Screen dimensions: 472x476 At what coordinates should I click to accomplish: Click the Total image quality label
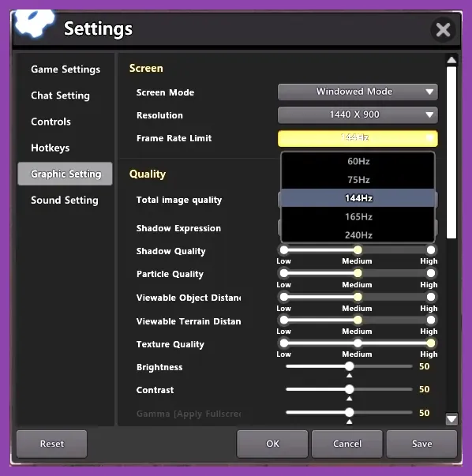179,200
